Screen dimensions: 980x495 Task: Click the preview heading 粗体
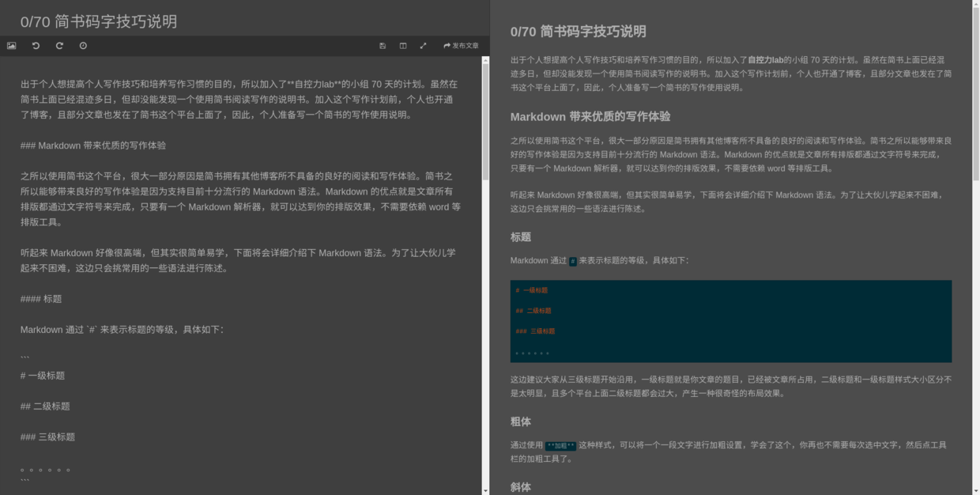coord(521,421)
